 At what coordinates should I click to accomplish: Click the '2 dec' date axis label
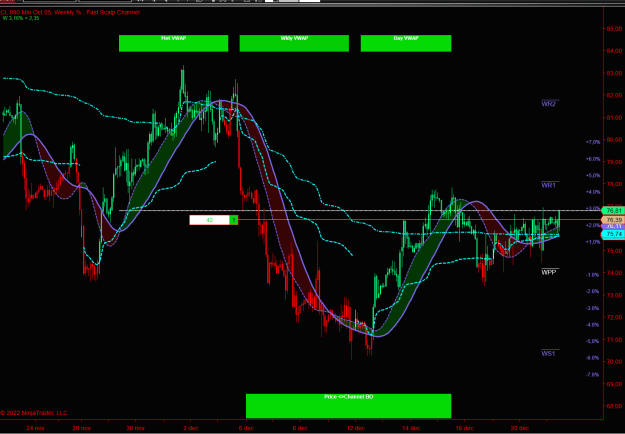pos(190,428)
